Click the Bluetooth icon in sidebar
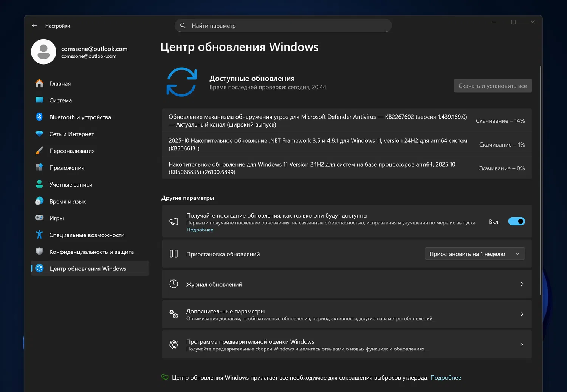 (39, 117)
